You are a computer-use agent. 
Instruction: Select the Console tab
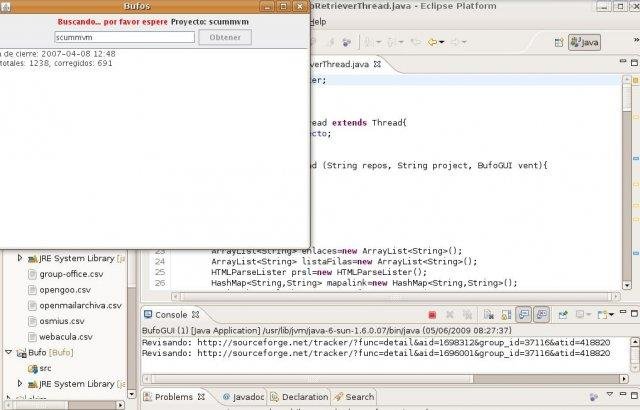click(171, 315)
